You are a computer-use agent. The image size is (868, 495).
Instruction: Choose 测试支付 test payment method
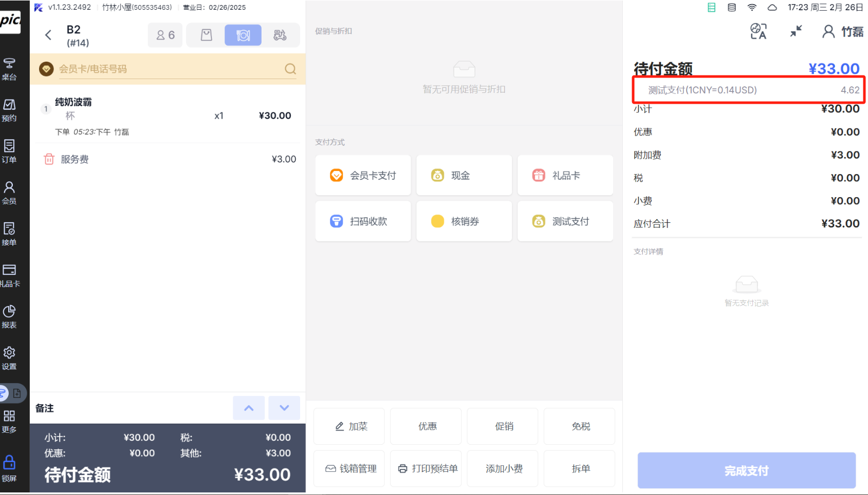tap(565, 221)
